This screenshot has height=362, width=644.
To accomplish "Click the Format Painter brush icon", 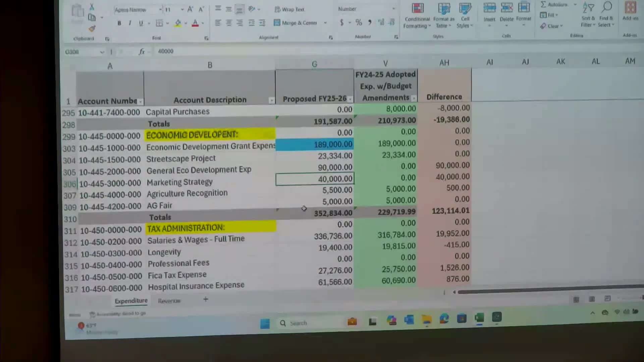I will tap(92, 29).
